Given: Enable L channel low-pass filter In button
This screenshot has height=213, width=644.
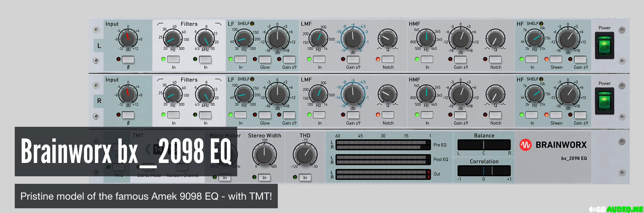Looking at the screenshot, I should (x=205, y=59).
